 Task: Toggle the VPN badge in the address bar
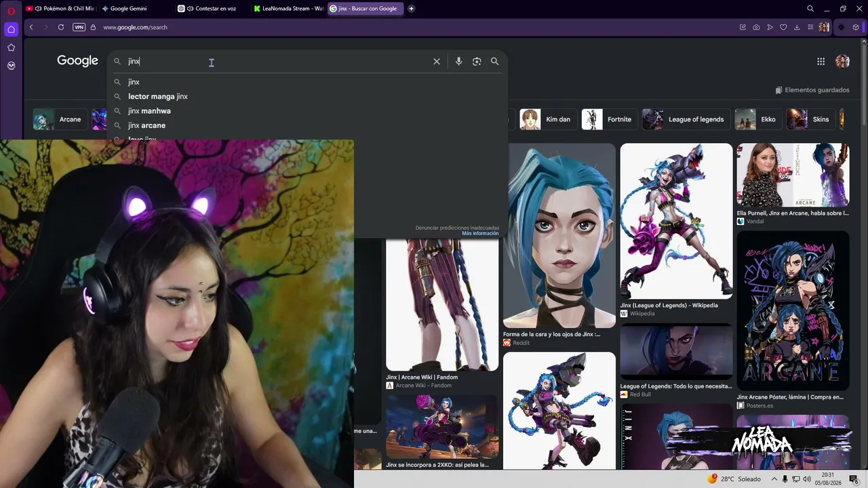click(79, 27)
